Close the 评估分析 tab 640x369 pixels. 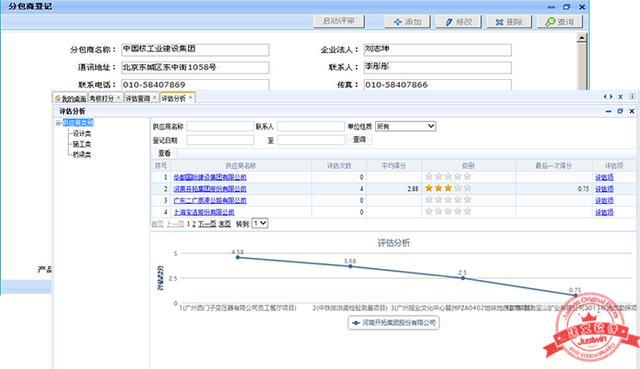click(x=191, y=98)
